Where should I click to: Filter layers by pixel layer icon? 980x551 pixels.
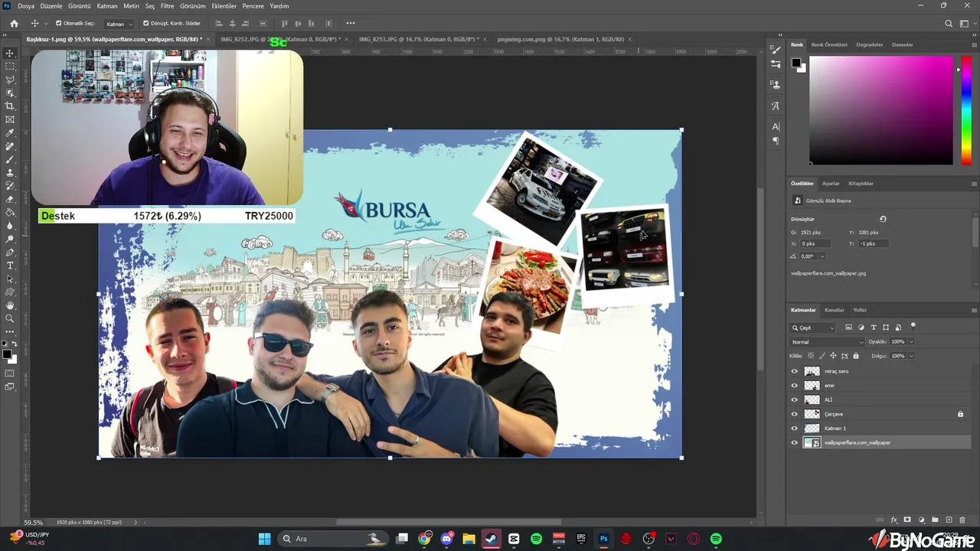point(849,328)
